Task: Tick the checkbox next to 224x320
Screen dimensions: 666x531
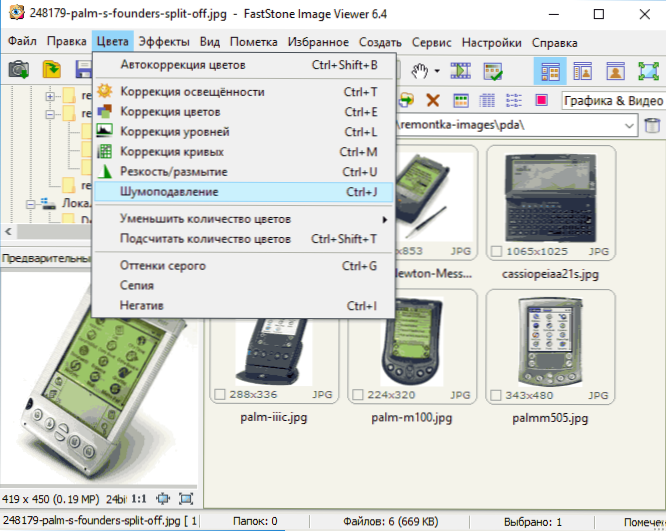Action: (358, 395)
